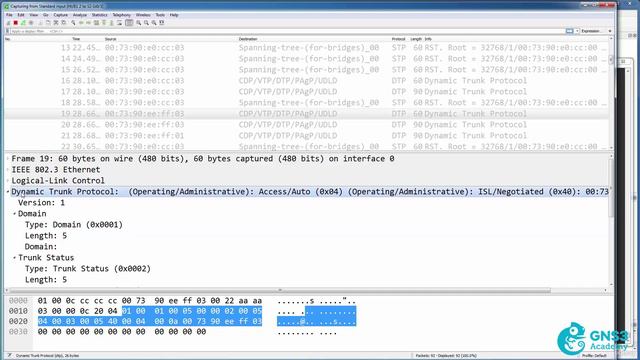The image size is (640, 360).
Task: Restart the current capture with green fin icon
Action: pos(23,23)
